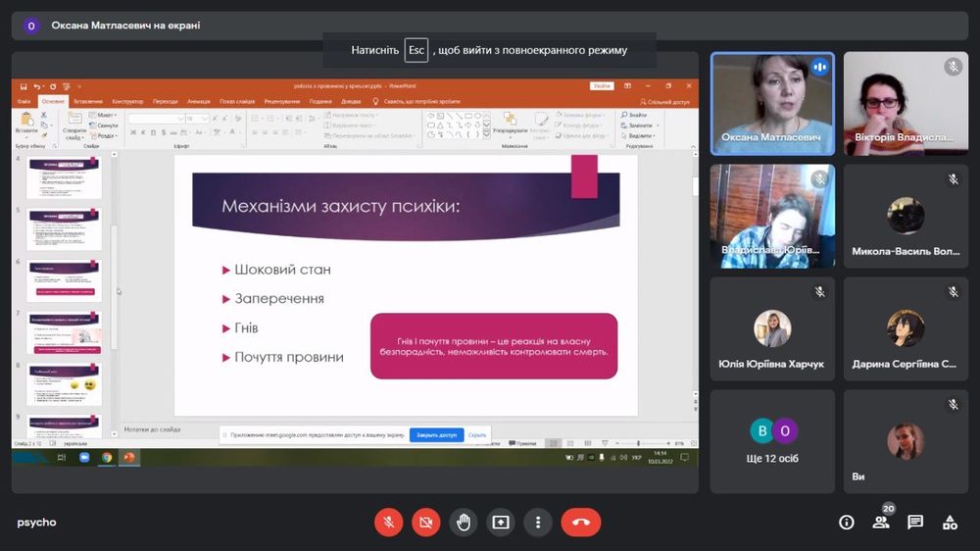Select slide 4 thumbnail
Viewport: 980px width, 551px height.
tap(64, 177)
